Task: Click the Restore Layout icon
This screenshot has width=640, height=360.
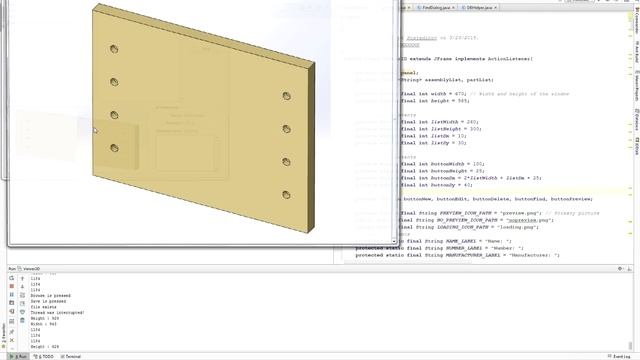Action: point(11,322)
